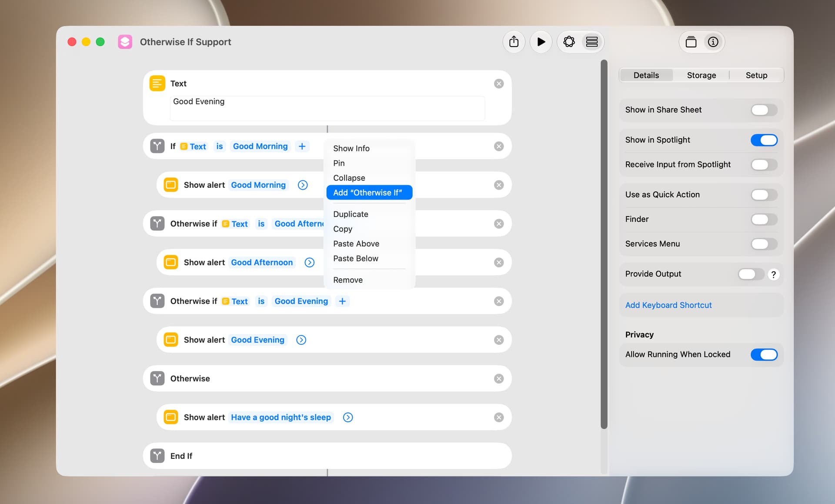835x504 pixels.
Task: Open the puzzle-piece icon in the toolbar
Action: pos(569,42)
